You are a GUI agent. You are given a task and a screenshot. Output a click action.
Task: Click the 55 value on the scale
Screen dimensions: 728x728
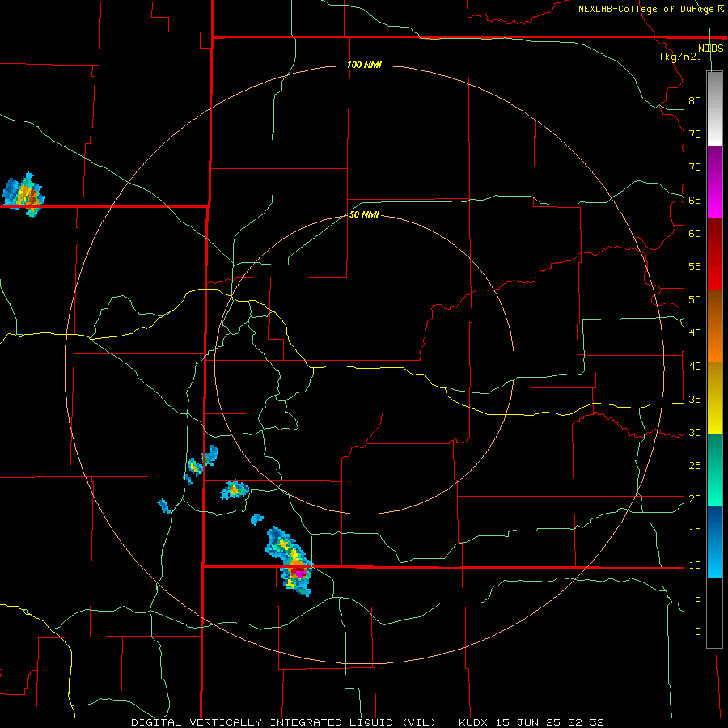[695, 266]
